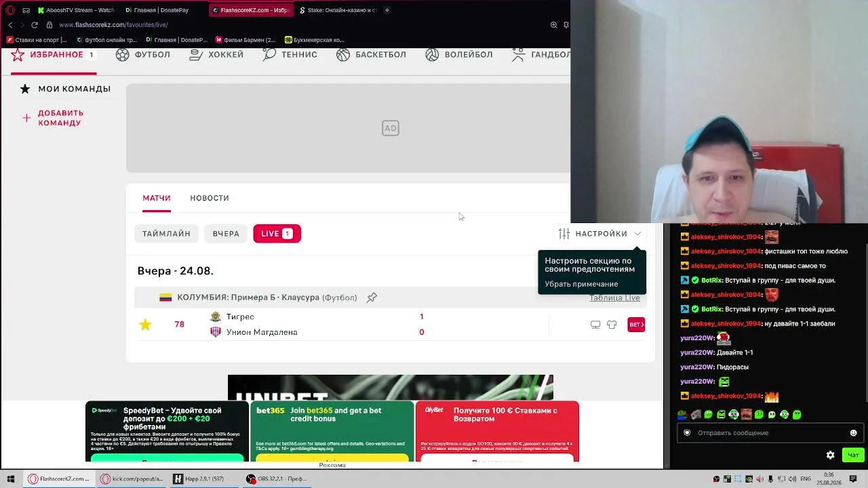Go forward in browser history
The height and width of the screenshot is (488, 868).
pyautogui.click(x=22, y=25)
